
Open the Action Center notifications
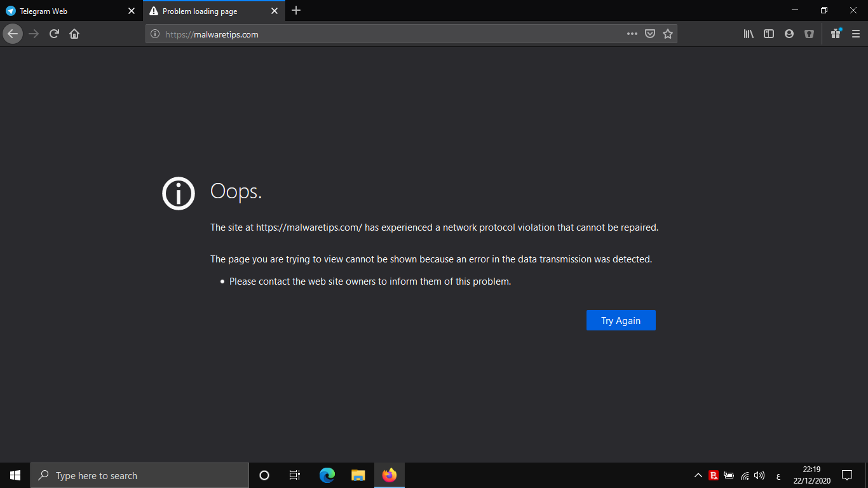click(847, 475)
